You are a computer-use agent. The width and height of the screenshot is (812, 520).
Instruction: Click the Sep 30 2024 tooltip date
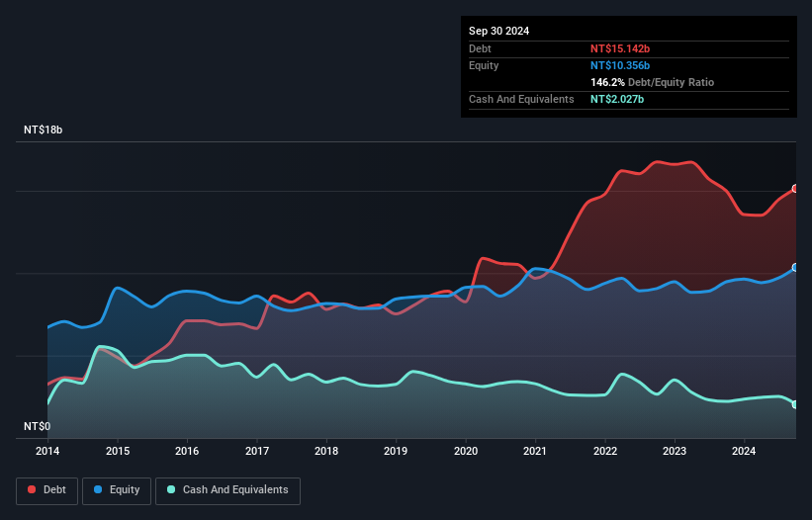point(498,31)
